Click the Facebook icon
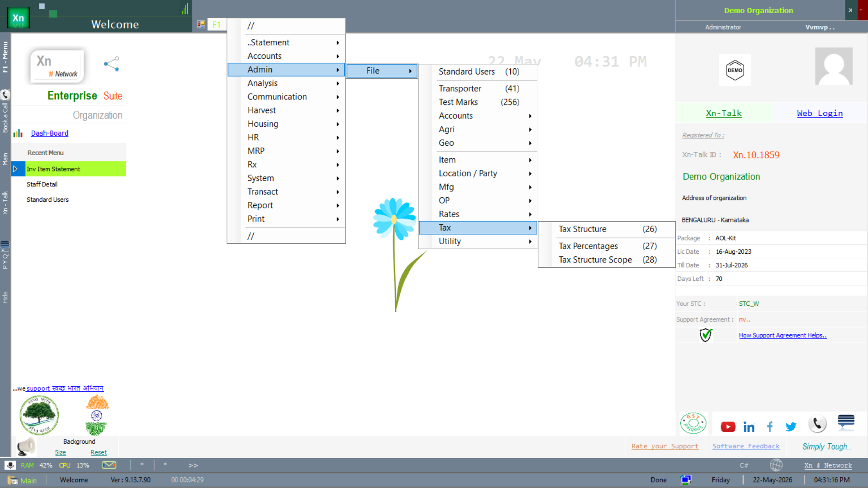 [770, 426]
